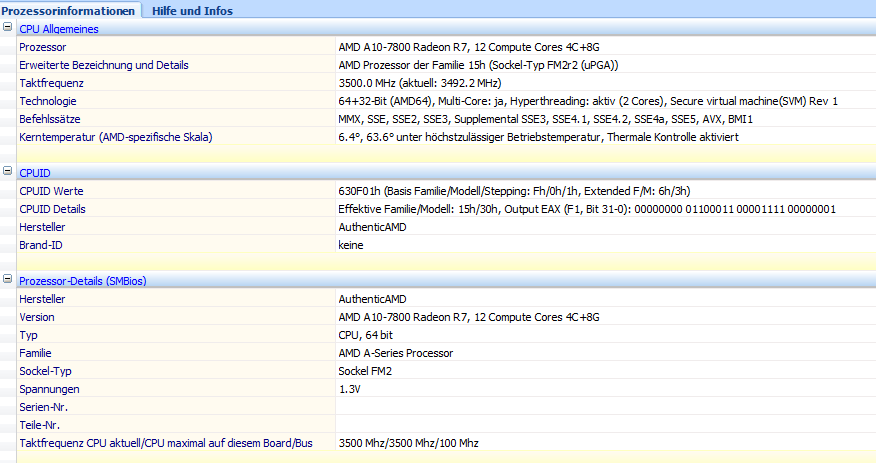Screen dimensions: 876x463
Task: Collapse the Prozessor-Details (SMBios) section
Action: pos(7,279)
